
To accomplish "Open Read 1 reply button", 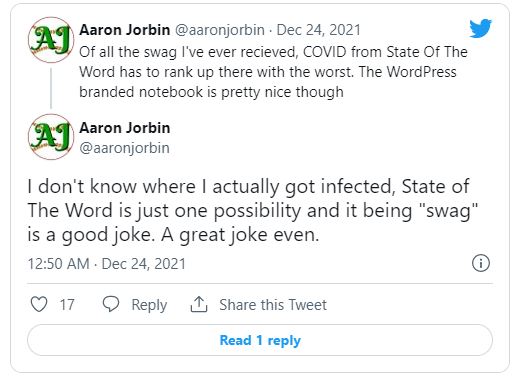I will (x=260, y=340).
